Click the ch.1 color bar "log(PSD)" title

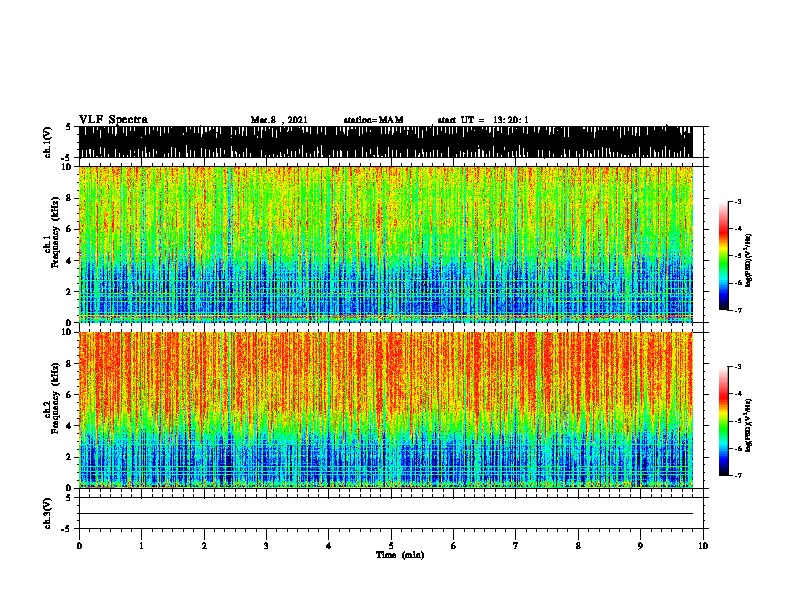(748, 260)
